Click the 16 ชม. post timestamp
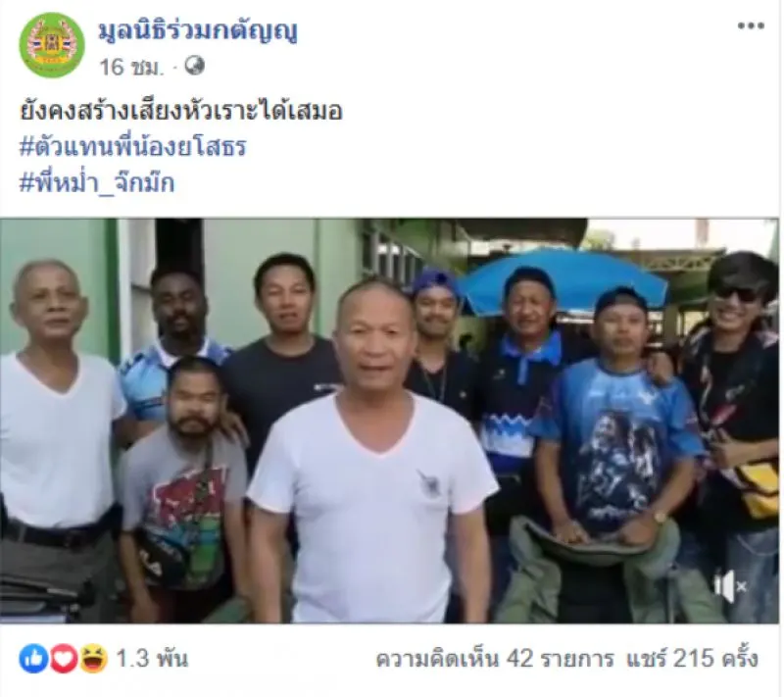Viewport: 784px width, 697px height. pyautogui.click(x=131, y=67)
